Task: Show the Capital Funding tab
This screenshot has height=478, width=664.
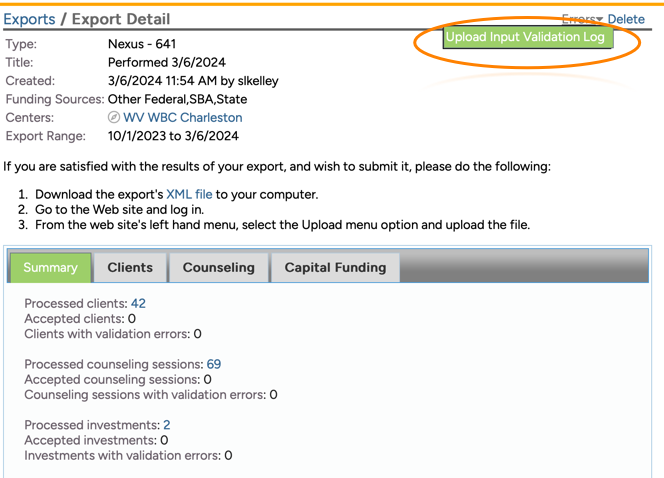Action: (x=335, y=268)
